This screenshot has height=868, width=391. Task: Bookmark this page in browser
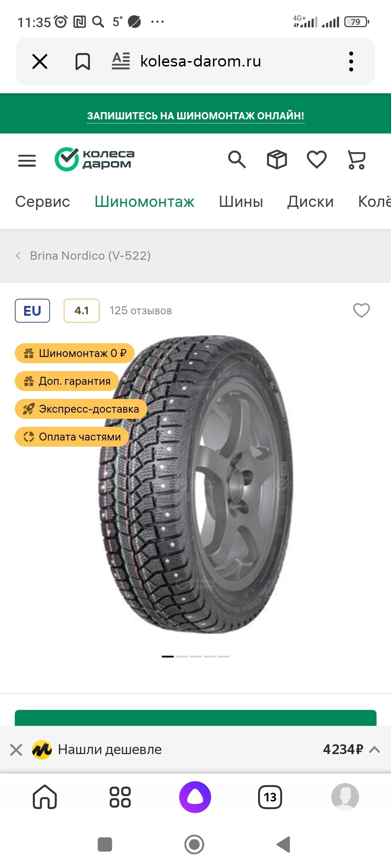click(83, 61)
